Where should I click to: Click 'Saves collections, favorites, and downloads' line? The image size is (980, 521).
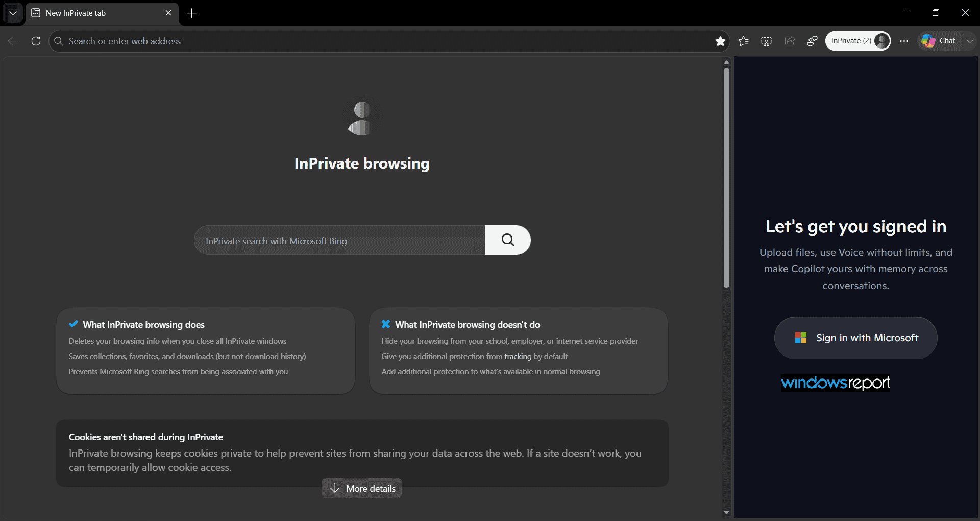click(x=187, y=357)
